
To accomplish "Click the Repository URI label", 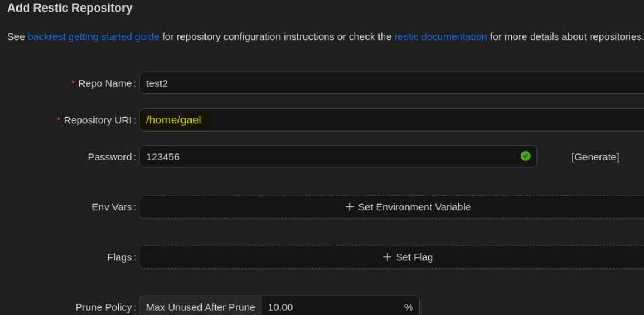I will 98,120.
